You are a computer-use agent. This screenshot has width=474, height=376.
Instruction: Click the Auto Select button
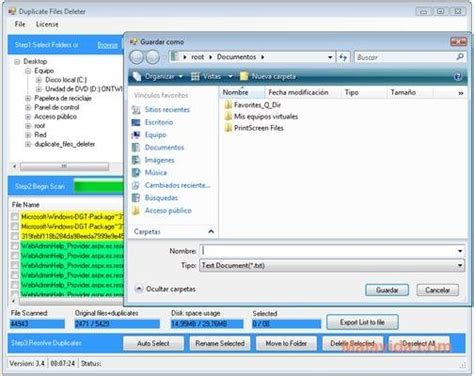click(153, 343)
